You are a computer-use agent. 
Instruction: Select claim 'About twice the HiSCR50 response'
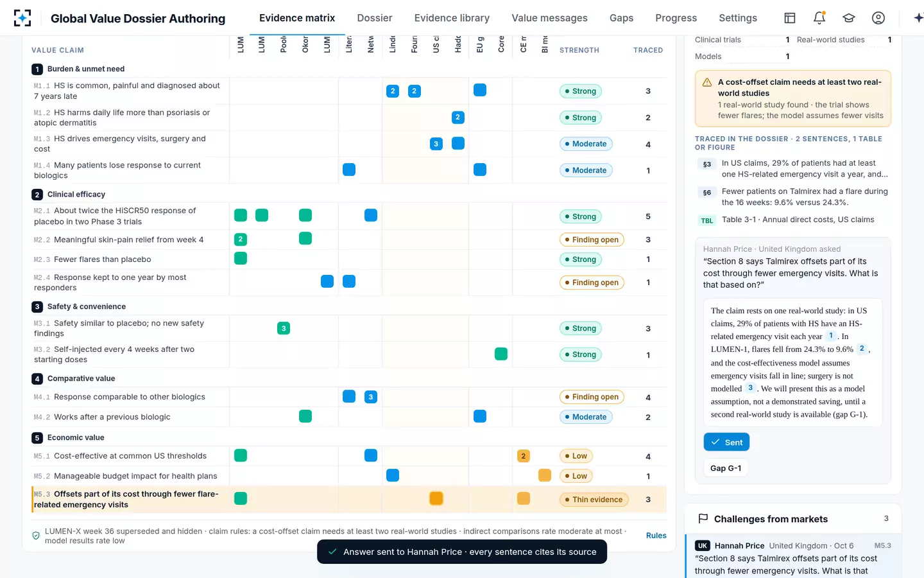click(130, 216)
